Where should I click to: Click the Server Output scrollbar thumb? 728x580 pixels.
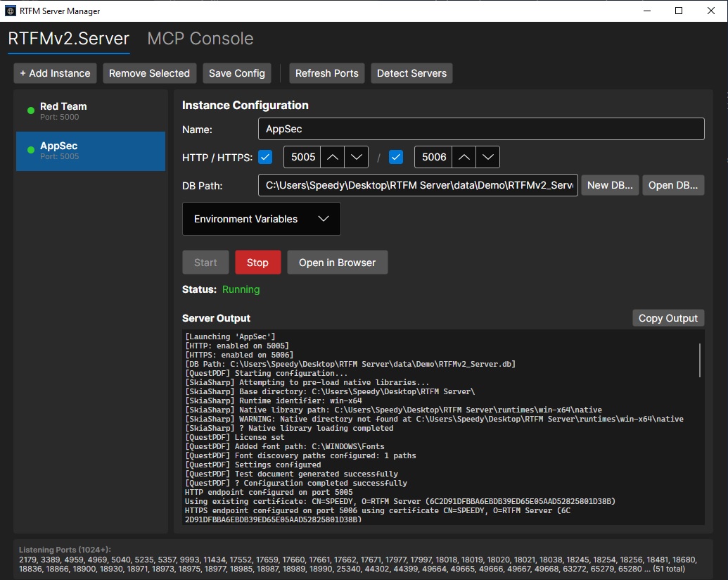click(x=700, y=360)
